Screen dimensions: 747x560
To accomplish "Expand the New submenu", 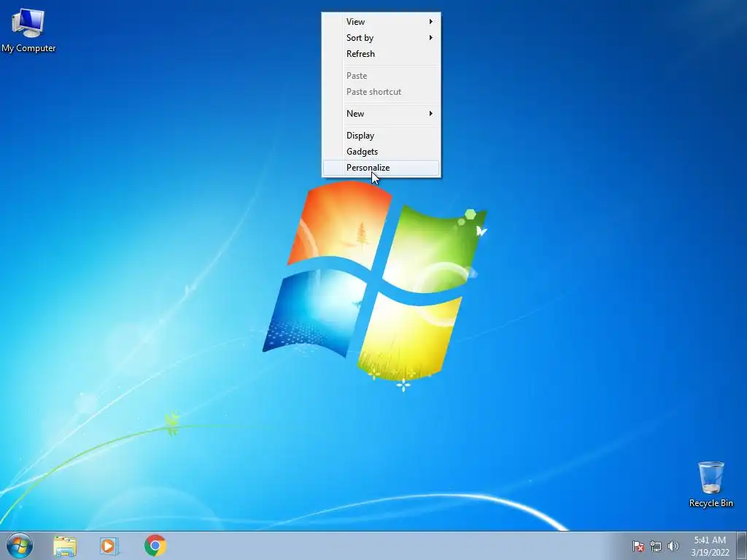I will pos(381,113).
